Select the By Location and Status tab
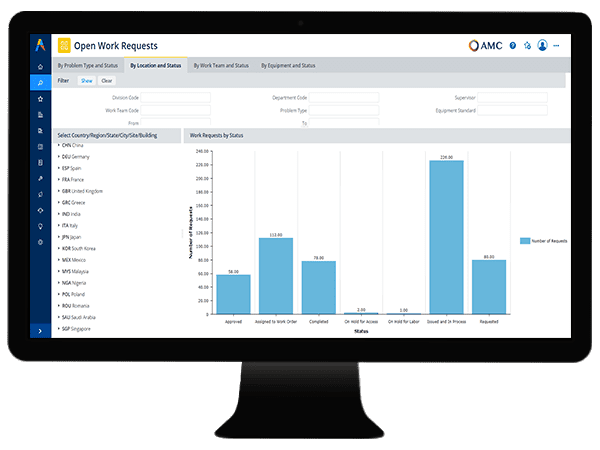 pyautogui.click(x=156, y=65)
